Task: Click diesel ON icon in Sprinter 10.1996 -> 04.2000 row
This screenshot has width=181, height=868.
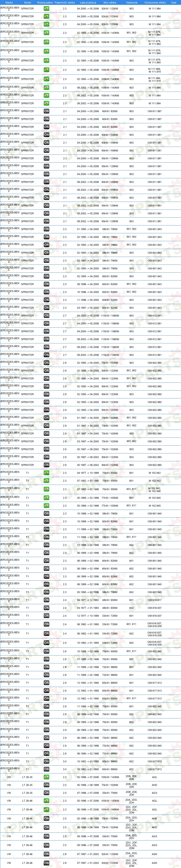Action: 47,292
